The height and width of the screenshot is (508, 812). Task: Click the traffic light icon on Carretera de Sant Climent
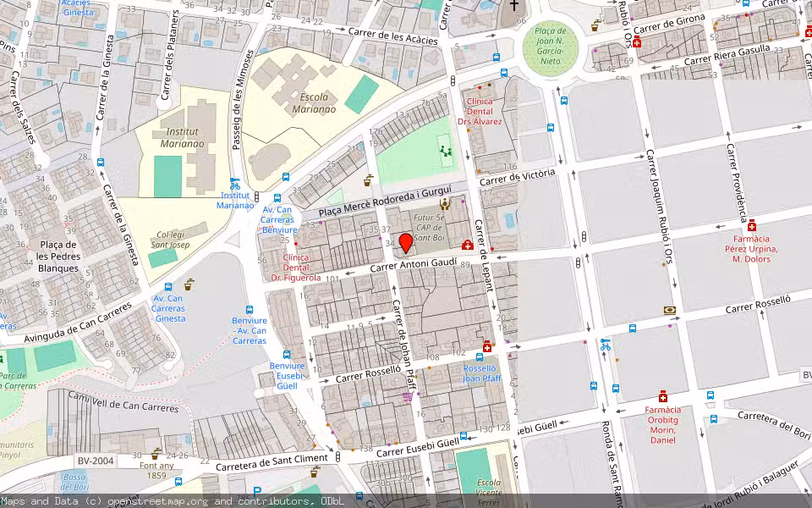[x=337, y=456]
